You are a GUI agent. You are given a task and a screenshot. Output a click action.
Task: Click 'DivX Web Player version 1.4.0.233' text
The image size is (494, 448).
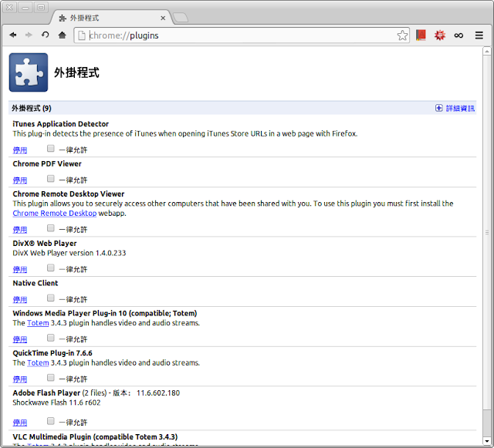tap(69, 253)
